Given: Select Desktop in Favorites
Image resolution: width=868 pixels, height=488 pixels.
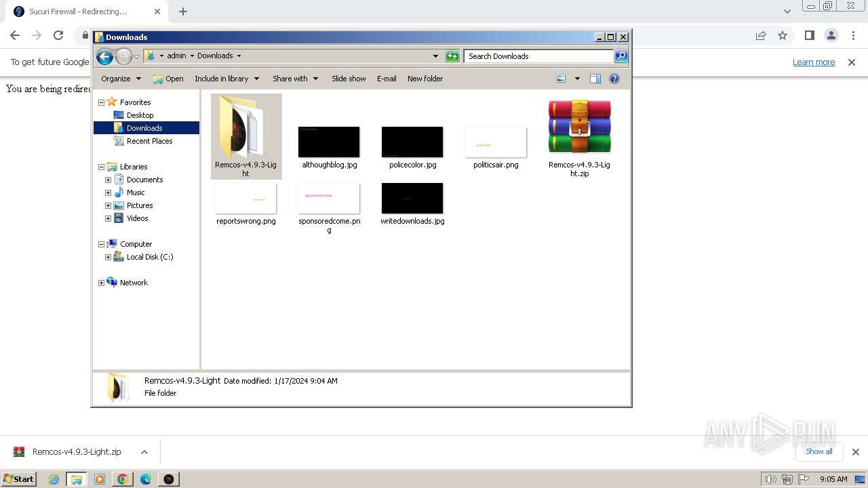Looking at the screenshot, I should coord(140,115).
